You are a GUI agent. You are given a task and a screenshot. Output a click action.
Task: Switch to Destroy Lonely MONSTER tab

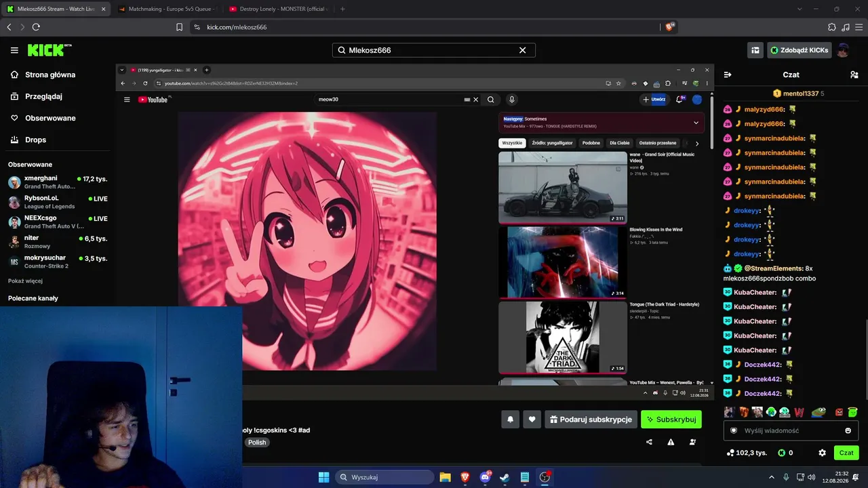(x=278, y=9)
